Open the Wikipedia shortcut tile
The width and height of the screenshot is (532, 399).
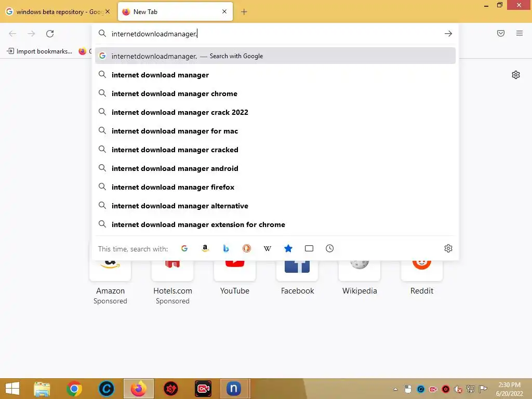360,278
